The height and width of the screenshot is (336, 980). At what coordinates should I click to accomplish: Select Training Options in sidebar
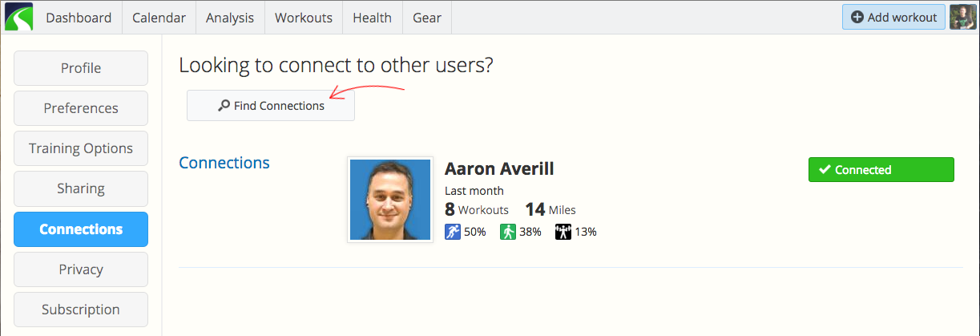coord(81,148)
